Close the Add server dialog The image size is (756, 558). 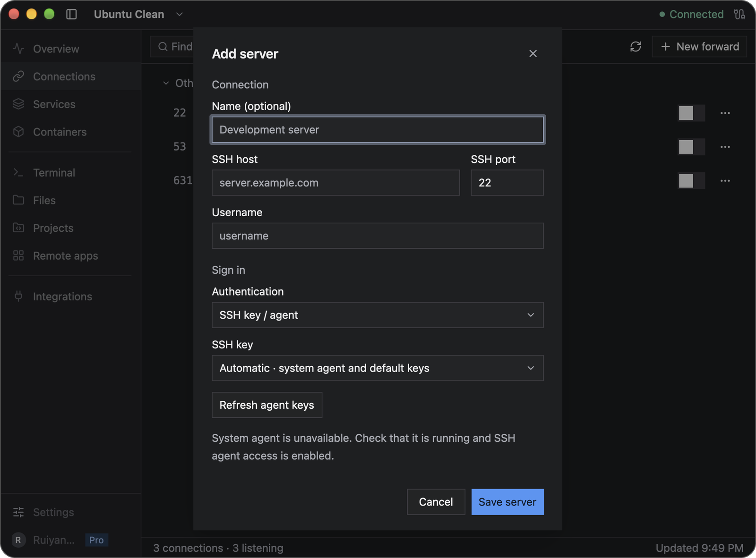pyautogui.click(x=533, y=54)
